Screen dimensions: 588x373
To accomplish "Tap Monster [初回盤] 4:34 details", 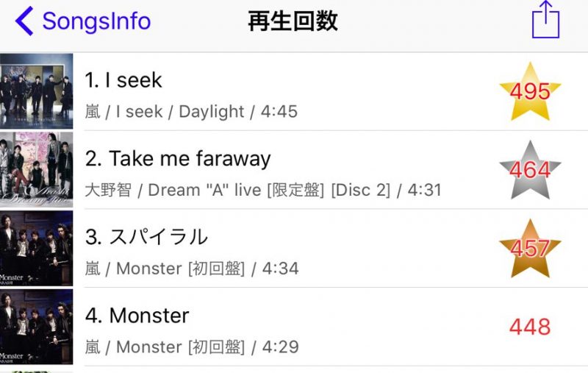I will [x=192, y=269].
